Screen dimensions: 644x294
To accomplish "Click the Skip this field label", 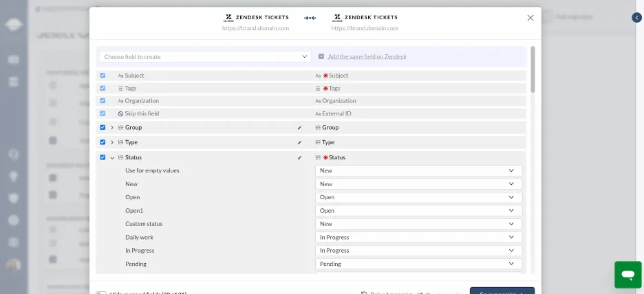I will point(142,113).
